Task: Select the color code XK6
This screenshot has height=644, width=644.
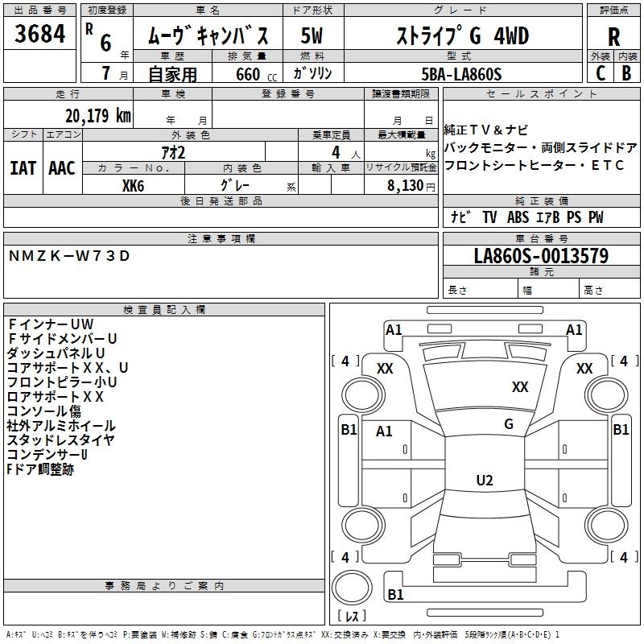Action: tap(133, 184)
